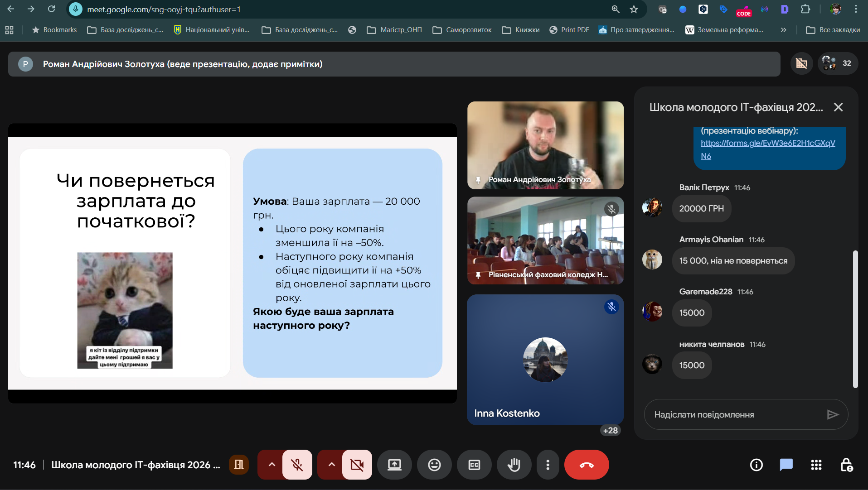Toggle the chat panel icon
This screenshot has width=868, height=490.
tap(786, 465)
